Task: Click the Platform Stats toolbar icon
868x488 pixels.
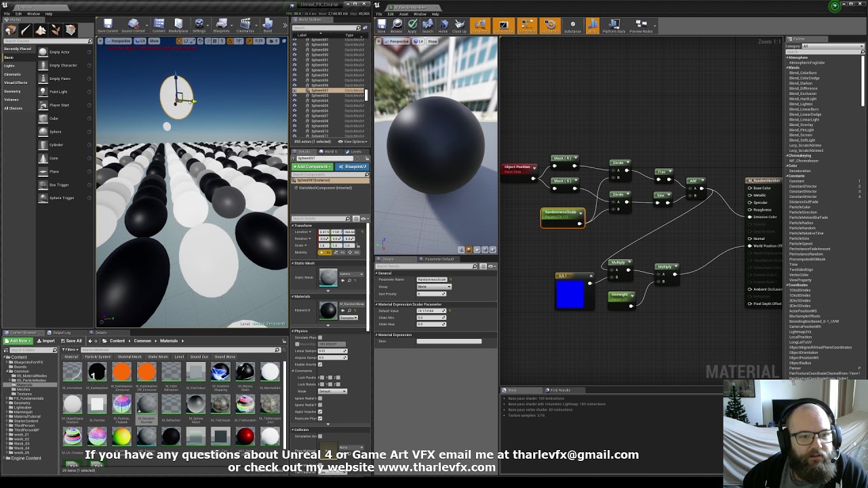Action: click(x=614, y=26)
